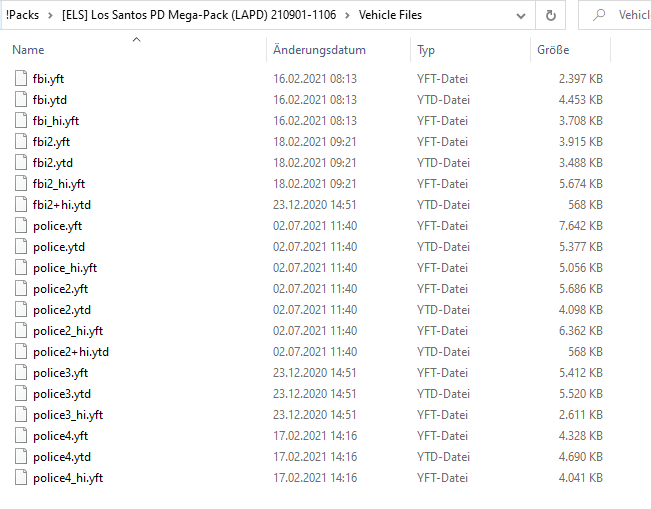Select the file icon of fbi.yft
The height and width of the screenshot is (509, 651).
(21, 78)
